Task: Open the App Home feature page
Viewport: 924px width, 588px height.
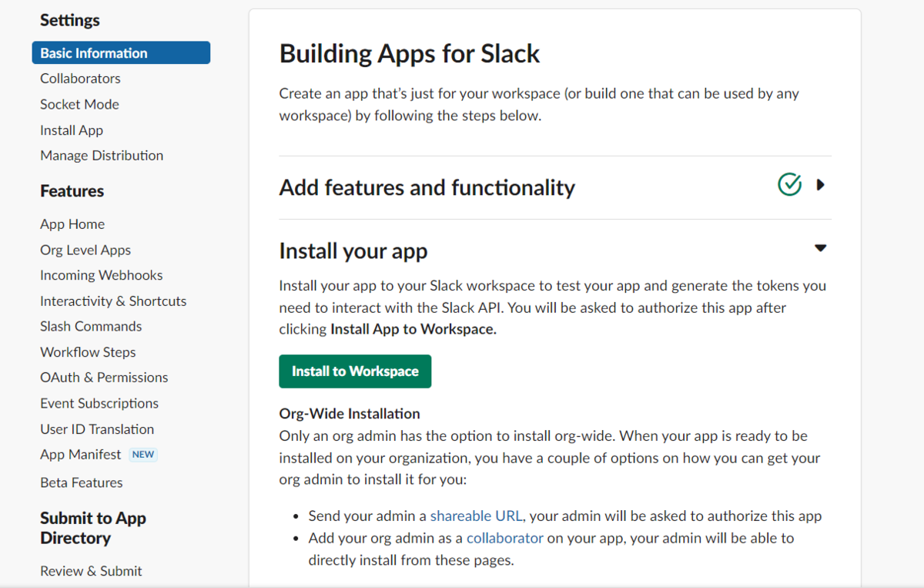Action: point(72,224)
